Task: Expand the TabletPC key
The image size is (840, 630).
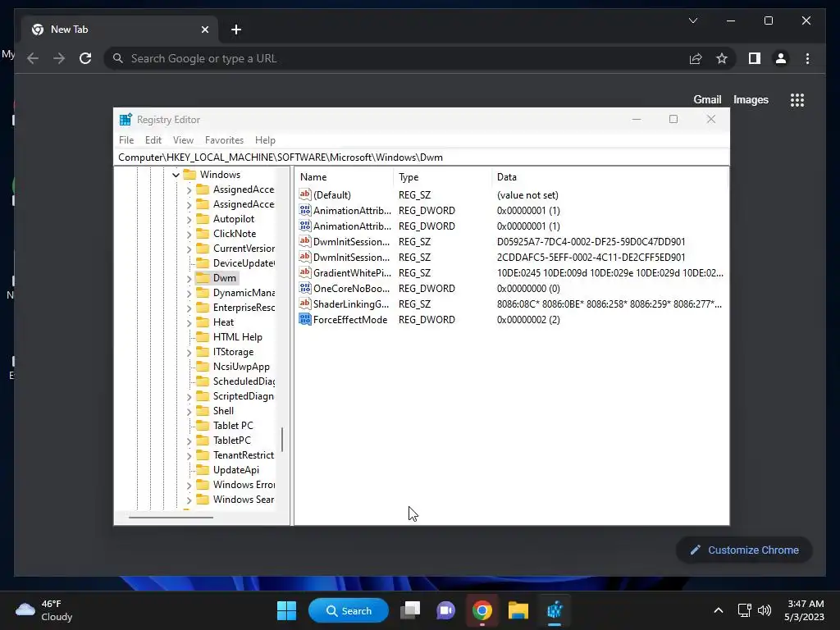Action: tap(189, 441)
